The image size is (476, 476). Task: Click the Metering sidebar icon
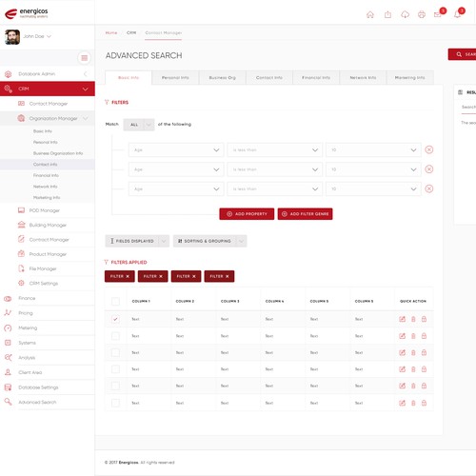tap(8, 327)
